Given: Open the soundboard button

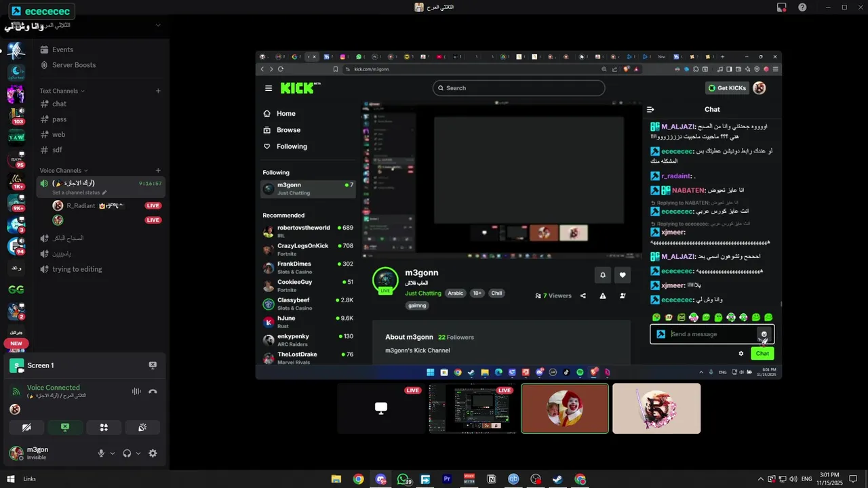Looking at the screenshot, I should [142, 428].
